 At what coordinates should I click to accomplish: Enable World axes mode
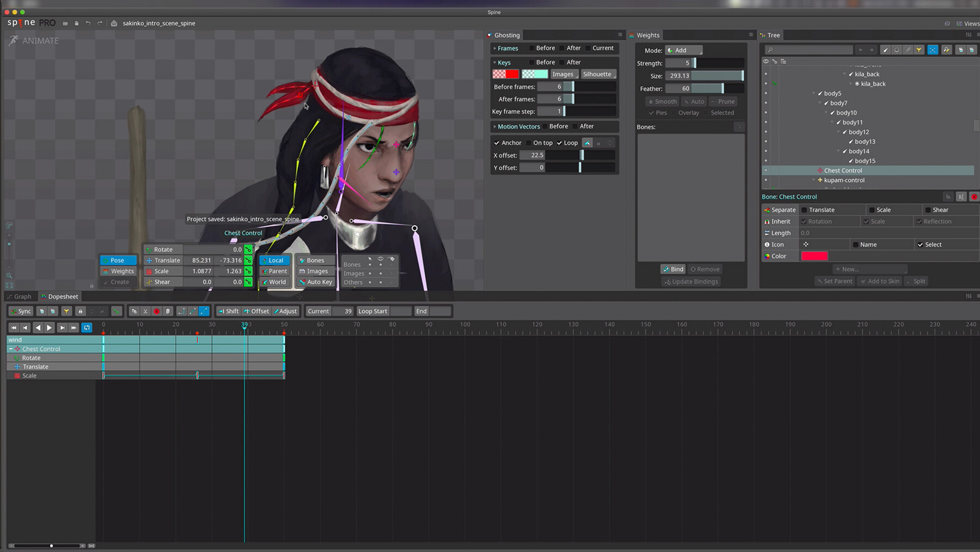tap(274, 282)
